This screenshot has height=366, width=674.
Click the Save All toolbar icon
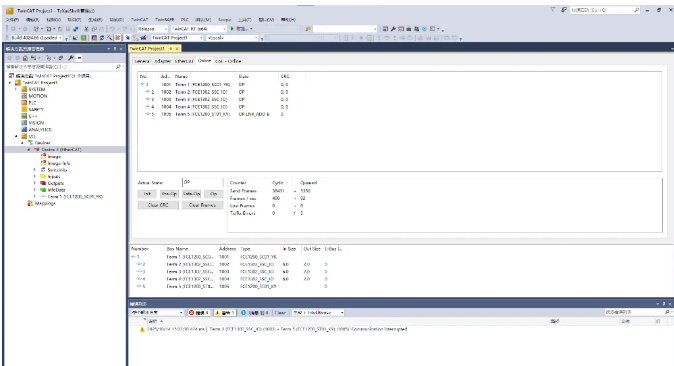[76, 29]
